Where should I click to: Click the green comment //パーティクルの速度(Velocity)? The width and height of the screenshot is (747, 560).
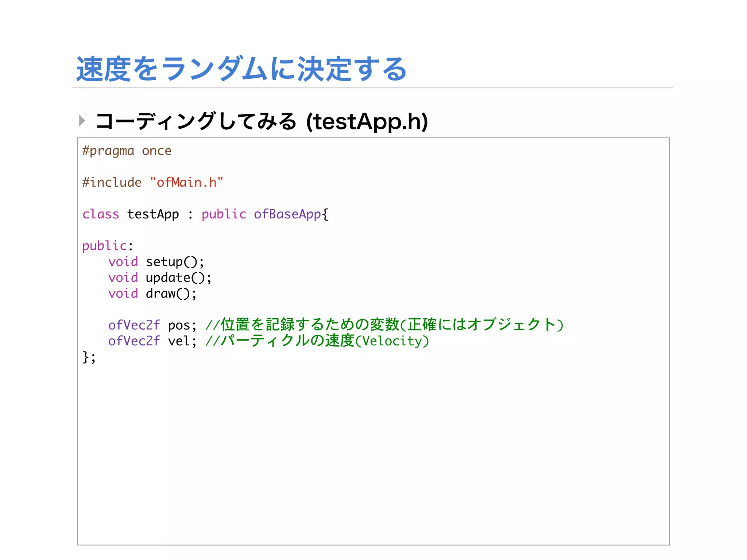click(317, 341)
